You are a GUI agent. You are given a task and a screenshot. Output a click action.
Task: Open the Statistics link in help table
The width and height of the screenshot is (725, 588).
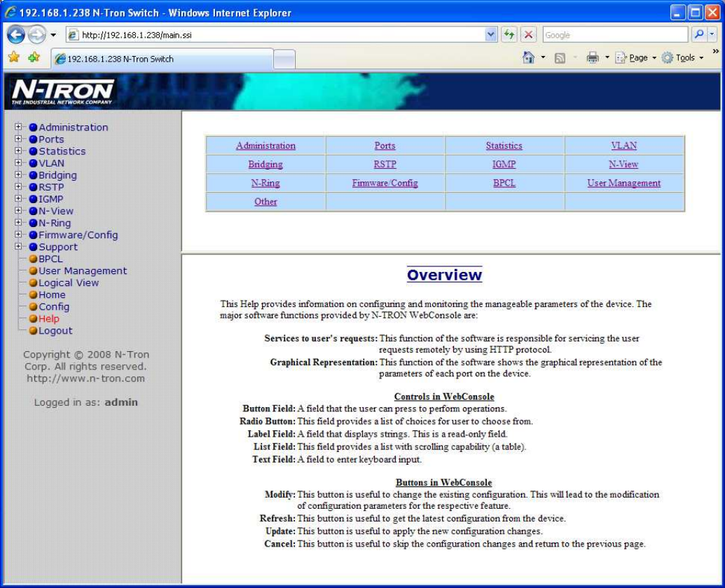pos(504,145)
